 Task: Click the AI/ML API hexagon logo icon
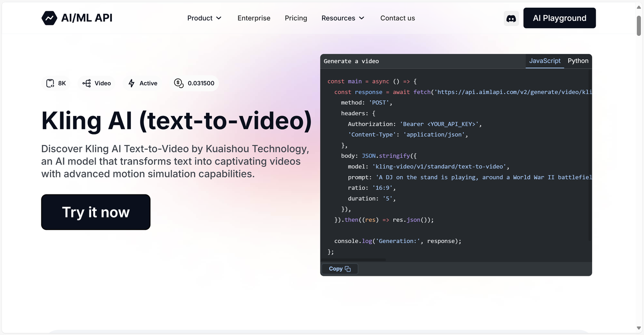coord(49,18)
